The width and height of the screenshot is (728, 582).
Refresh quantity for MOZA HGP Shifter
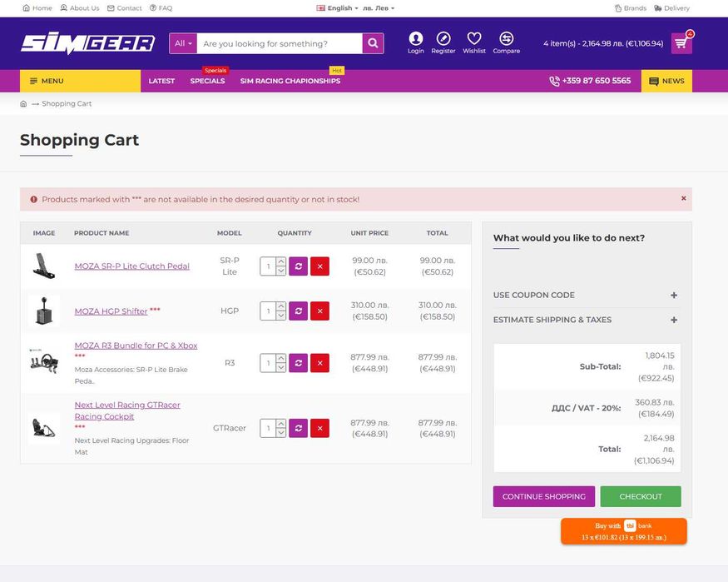click(298, 311)
